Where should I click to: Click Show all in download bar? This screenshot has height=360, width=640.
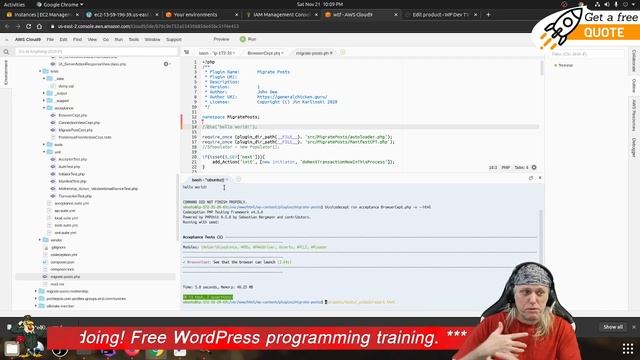pyautogui.click(x=613, y=327)
